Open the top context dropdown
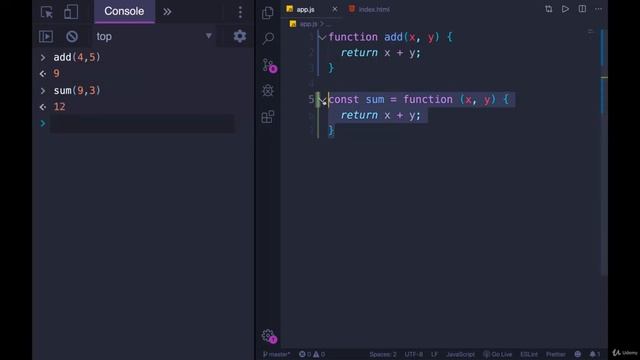Viewport: 640px width, 360px height. pos(154,36)
